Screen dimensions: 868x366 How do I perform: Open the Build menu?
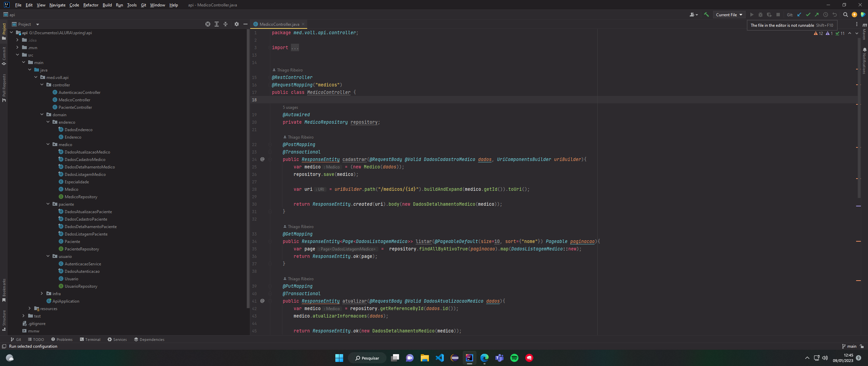[107, 4]
